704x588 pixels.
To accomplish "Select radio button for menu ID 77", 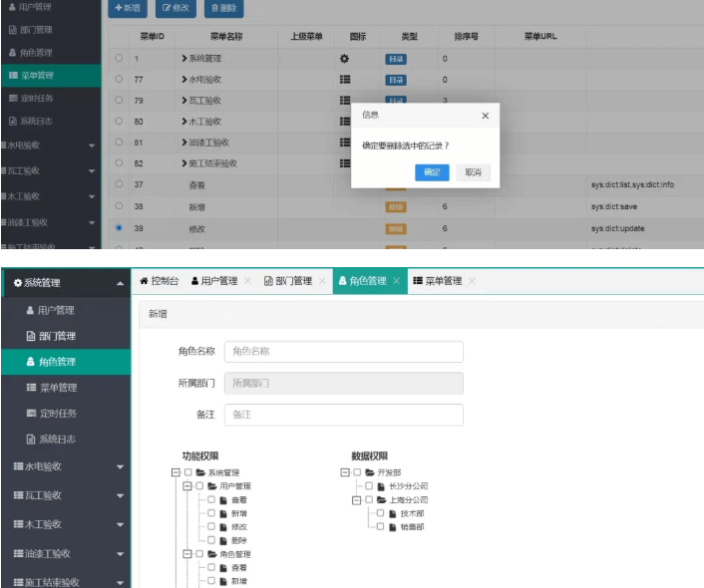I will point(119,79).
